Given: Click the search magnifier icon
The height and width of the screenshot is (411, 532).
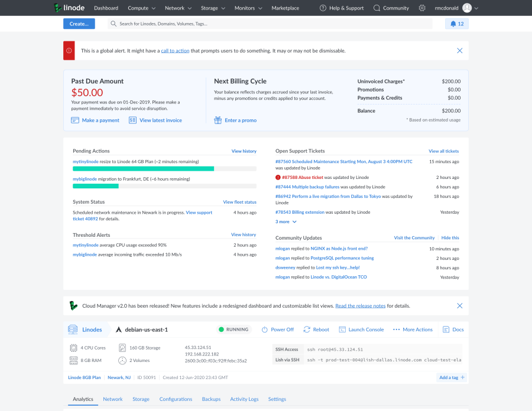Looking at the screenshot, I should pos(113,24).
